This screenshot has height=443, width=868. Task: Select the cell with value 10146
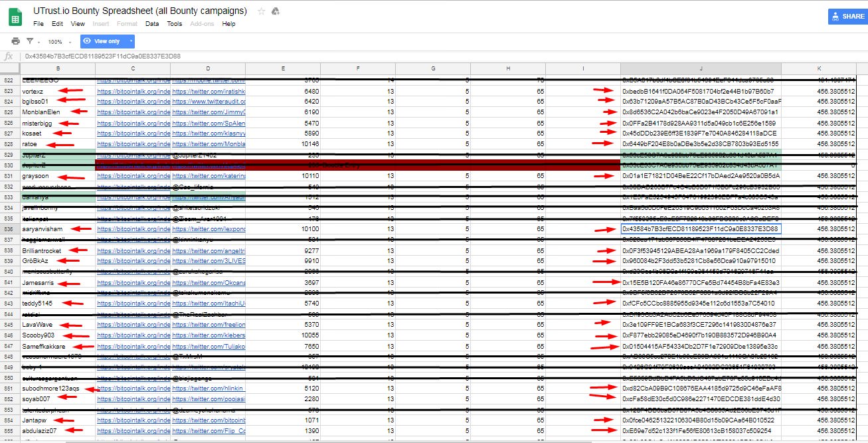[x=283, y=144]
